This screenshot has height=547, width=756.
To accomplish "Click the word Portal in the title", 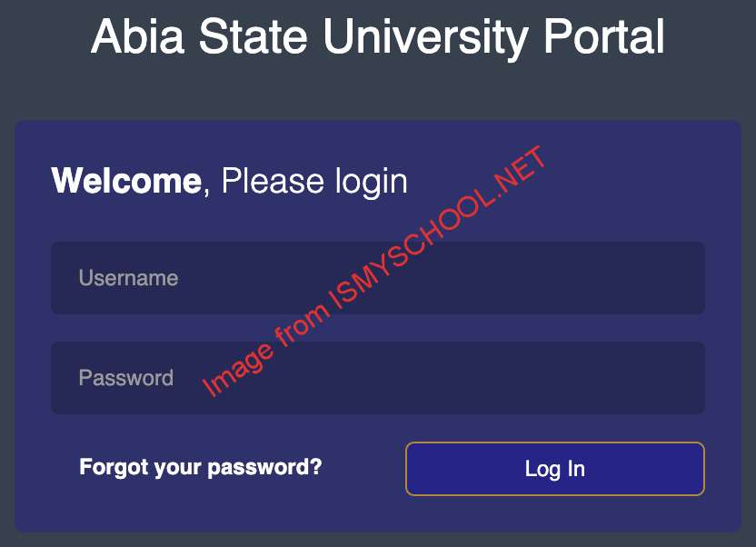I will click(604, 36).
